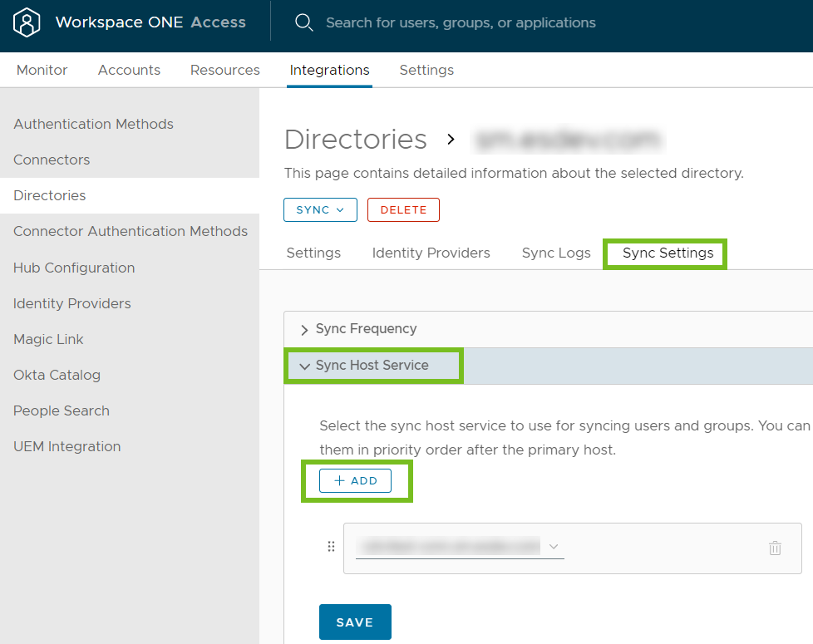This screenshot has height=644, width=813.
Task: Open People Search in sidebar
Action: point(62,410)
